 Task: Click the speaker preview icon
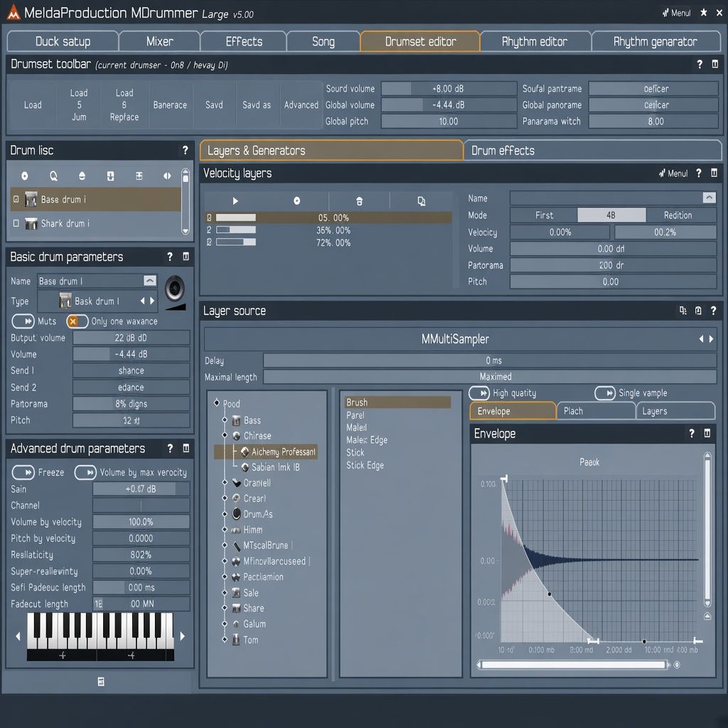[175, 289]
